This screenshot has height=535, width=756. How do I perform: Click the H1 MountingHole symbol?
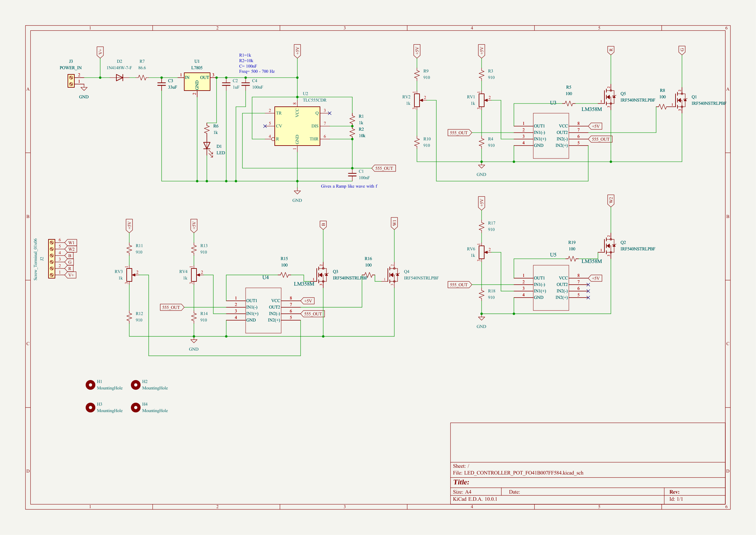tap(90, 385)
